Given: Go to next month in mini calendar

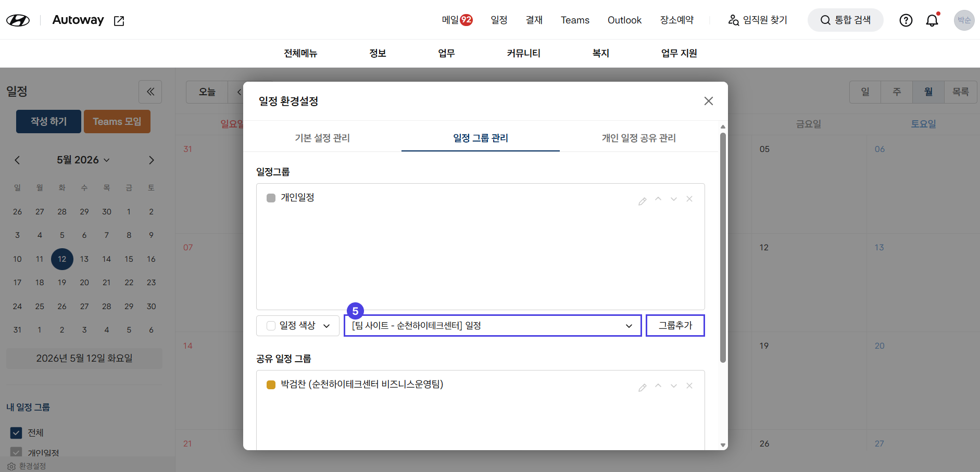Looking at the screenshot, I should pyautogui.click(x=152, y=160).
